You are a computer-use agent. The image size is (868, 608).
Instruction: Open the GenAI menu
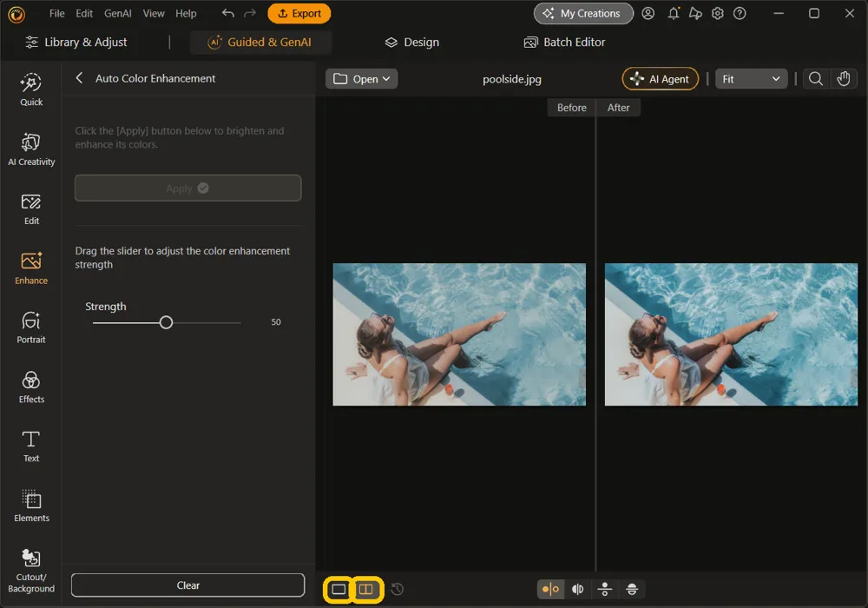point(118,13)
